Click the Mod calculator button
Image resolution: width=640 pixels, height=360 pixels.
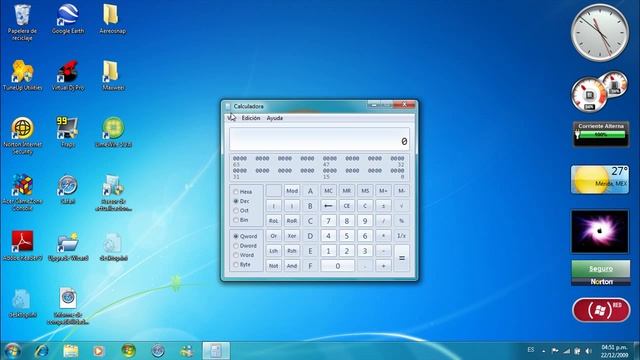pyautogui.click(x=292, y=191)
